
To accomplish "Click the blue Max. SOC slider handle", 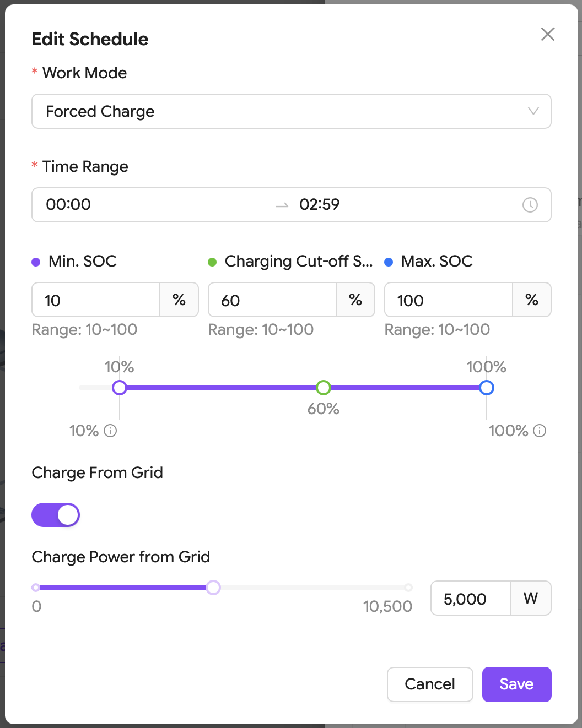I will click(x=487, y=388).
